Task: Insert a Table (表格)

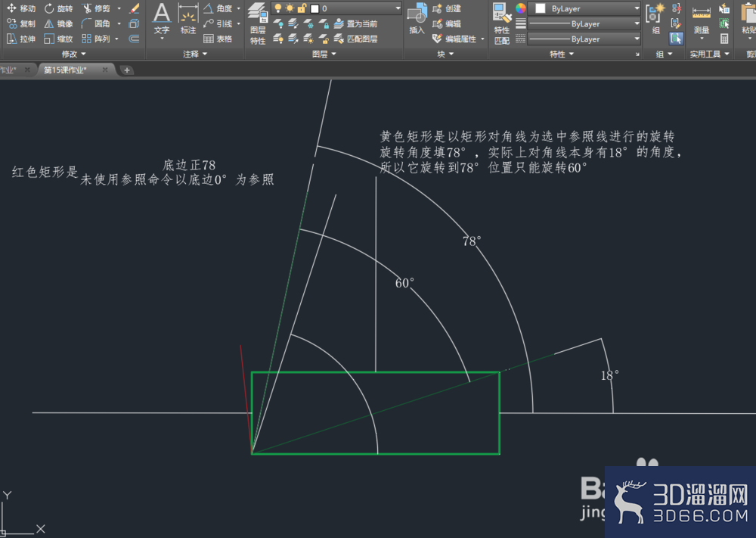Action: tap(218, 39)
